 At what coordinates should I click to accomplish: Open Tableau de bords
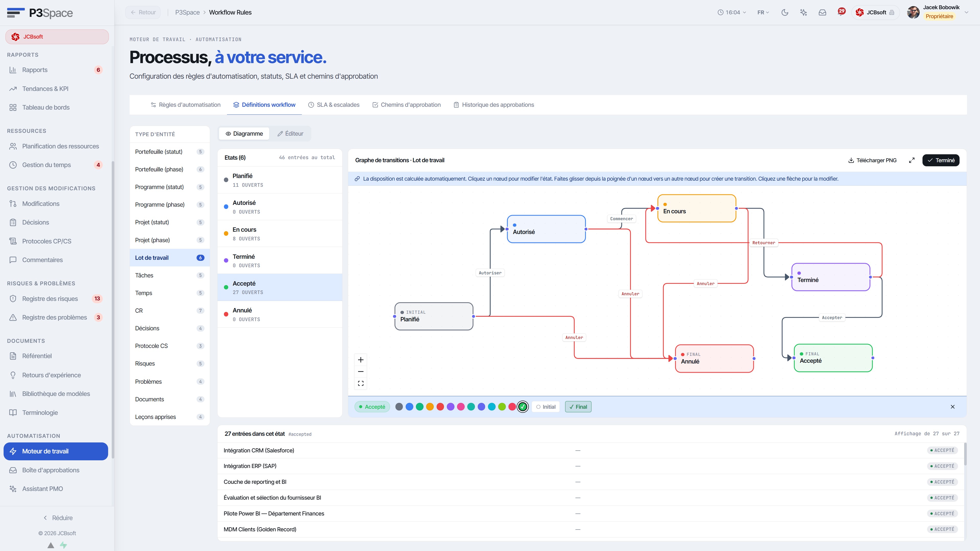[56, 107]
